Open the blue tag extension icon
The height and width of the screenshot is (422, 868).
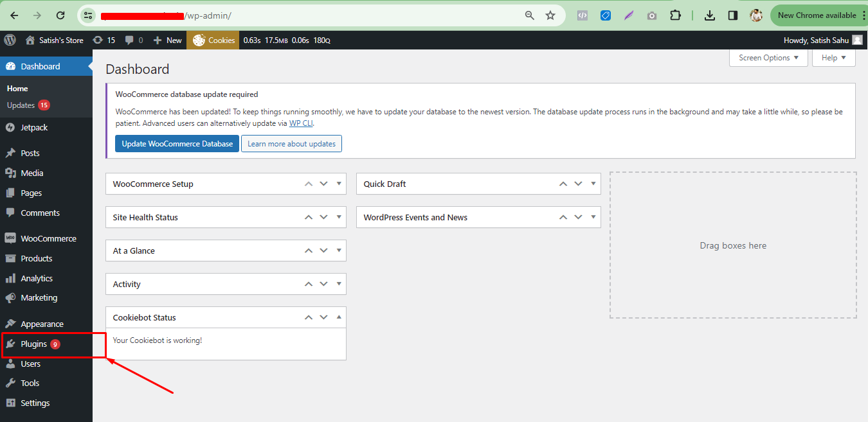pyautogui.click(x=606, y=15)
